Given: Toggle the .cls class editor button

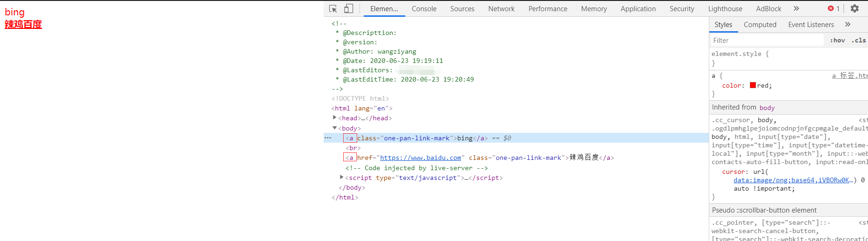Looking at the screenshot, I should [x=858, y=41].
